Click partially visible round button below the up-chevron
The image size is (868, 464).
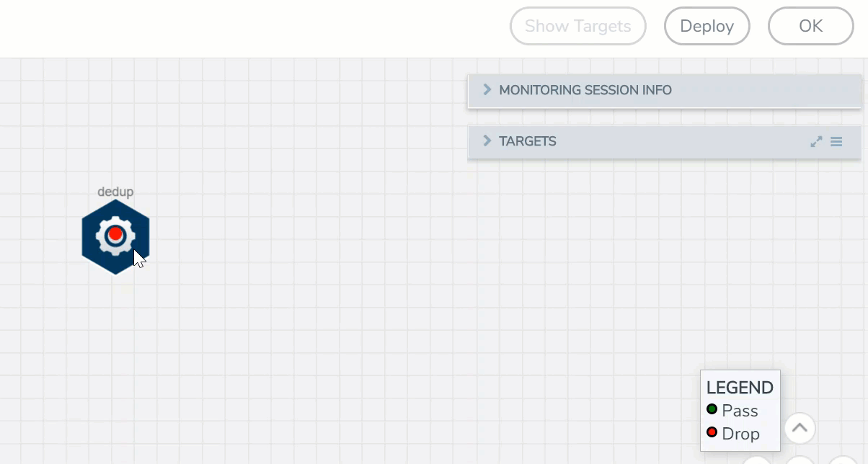tap(799, 460)
